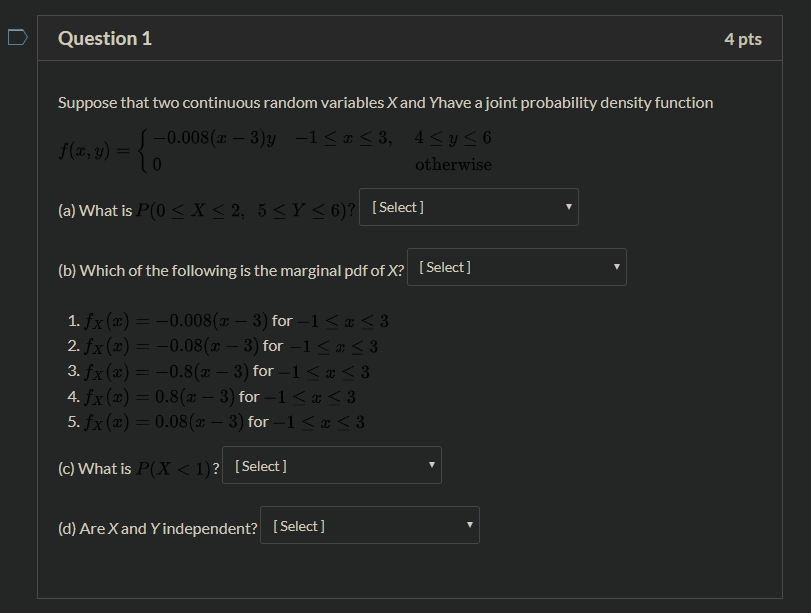Open the dropdown for part (c) P(X<1)
Screen dimensions: 811x613
click(331, 465)
